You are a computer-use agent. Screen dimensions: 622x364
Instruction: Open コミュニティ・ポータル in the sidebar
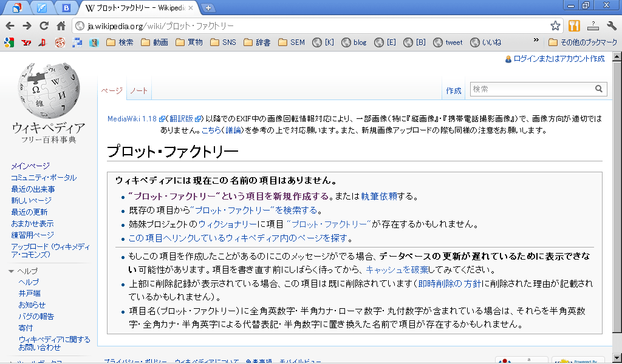44,177
